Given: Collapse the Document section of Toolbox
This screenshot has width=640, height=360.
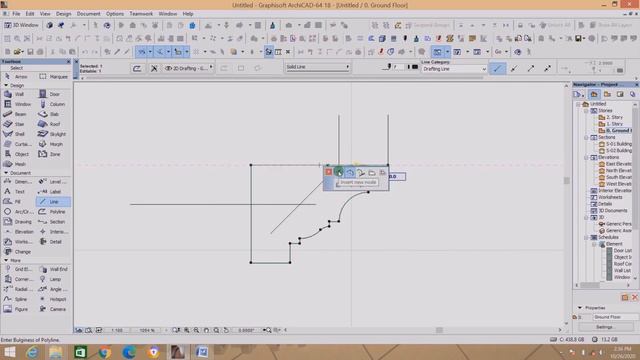Looking at the screenshot, I should point(6,173).
